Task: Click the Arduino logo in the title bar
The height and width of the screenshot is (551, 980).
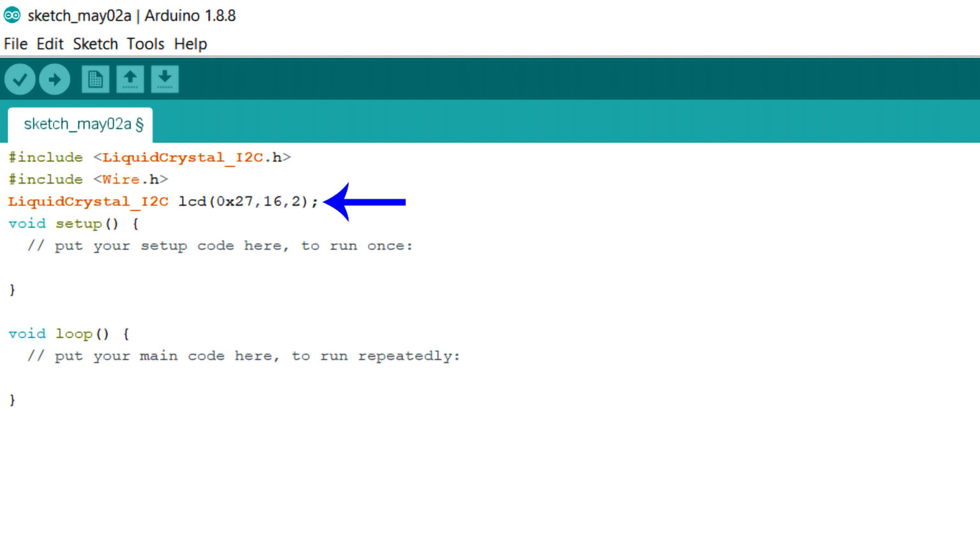Action: pos(11,15)
